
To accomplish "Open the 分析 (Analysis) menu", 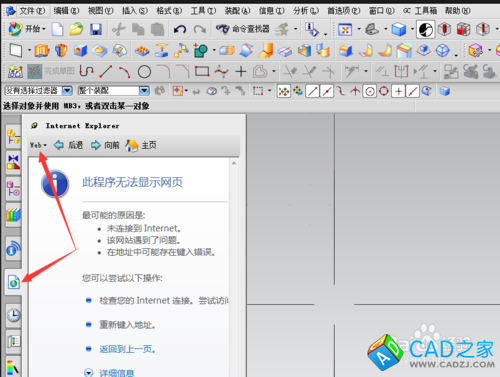I will coord(306,11).
